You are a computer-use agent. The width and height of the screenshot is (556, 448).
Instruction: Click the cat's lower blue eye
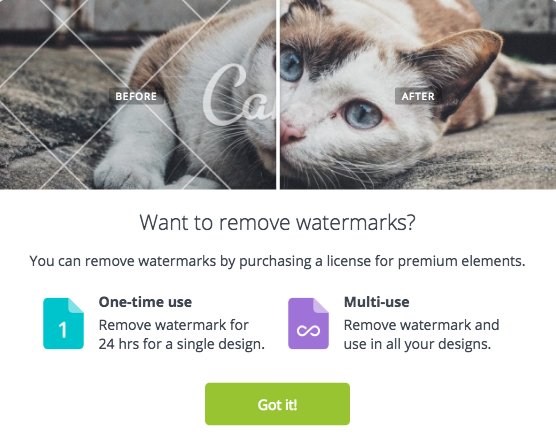coord(363,115)
